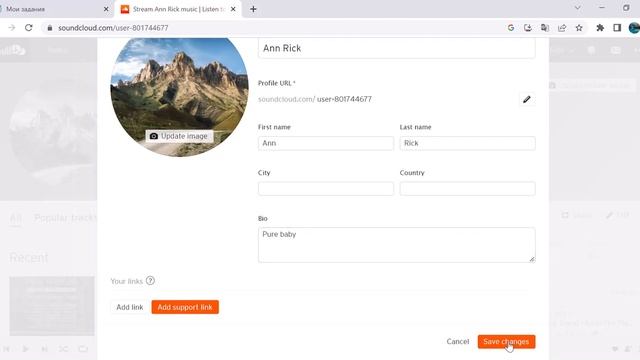Screen dimensions: 640x360
Task: Go forward in browser history
Action: tap(11, 28)
